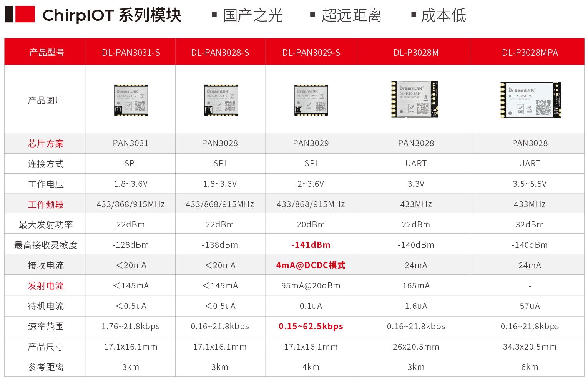Click the 1.76~21.8kbps rate cell
This screenshot has width=588, height=383.
131,327
